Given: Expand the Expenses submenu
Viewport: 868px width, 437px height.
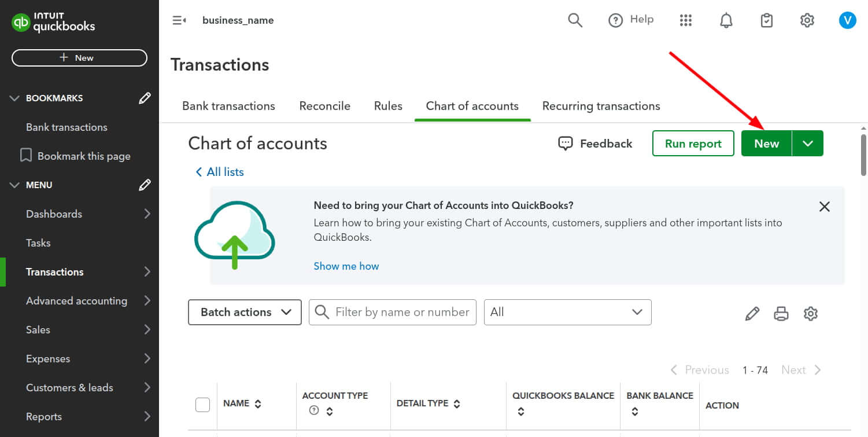Looking at the screenshot, I should tap(147, 358).
